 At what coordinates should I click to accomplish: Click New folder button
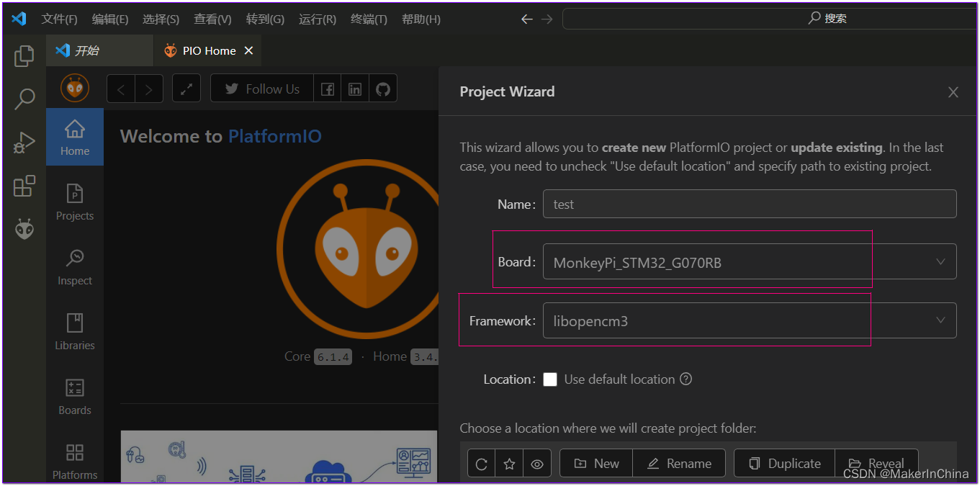click(x=596, y=464)
